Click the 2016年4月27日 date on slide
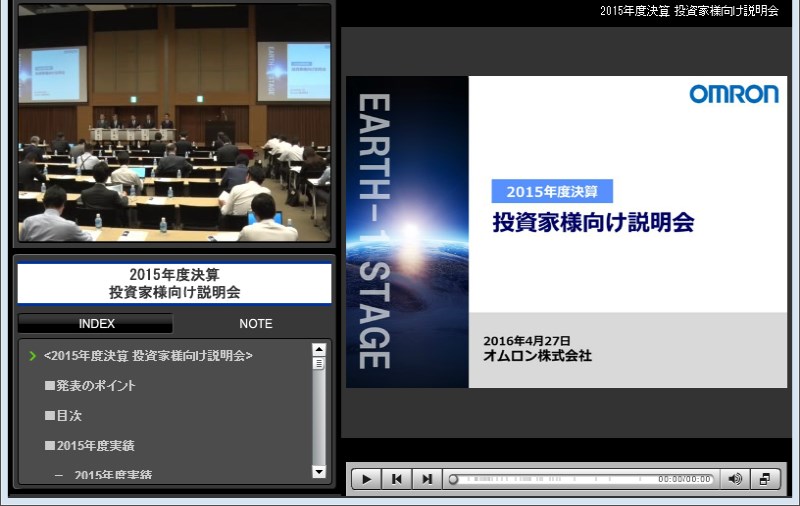Viewport: 800px width, 506px height. [527, 340]
